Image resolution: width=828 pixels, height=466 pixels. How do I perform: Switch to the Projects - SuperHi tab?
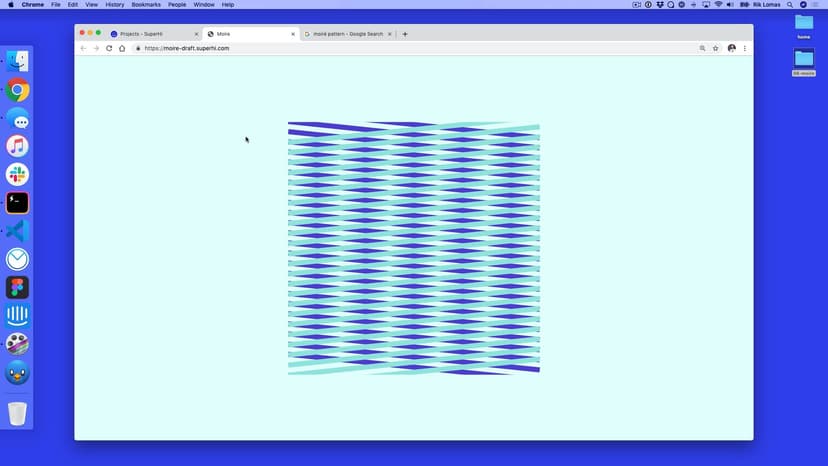148,34
